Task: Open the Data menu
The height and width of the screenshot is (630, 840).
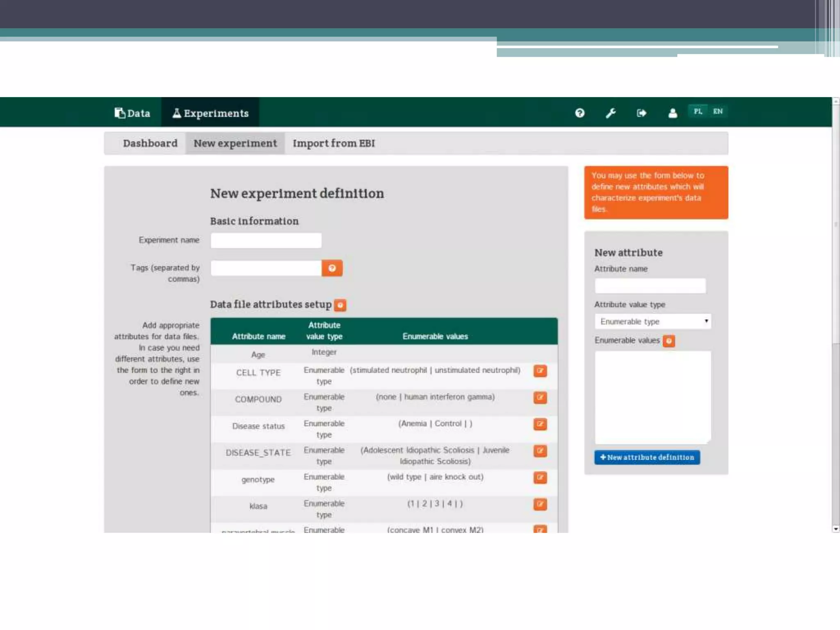Action: pyautogui.click(x=132, y=113)
